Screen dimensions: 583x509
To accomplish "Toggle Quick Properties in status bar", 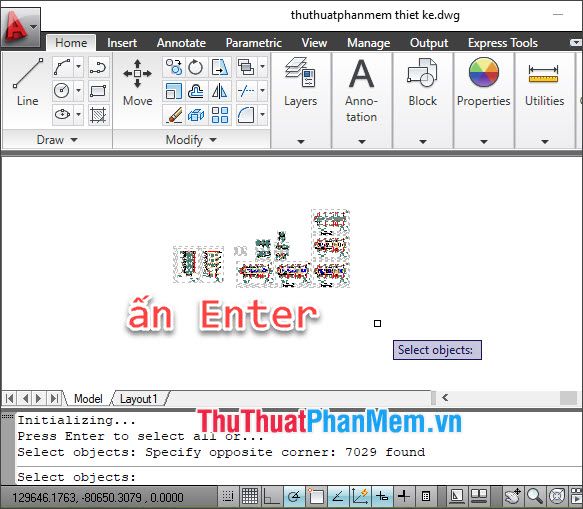I will pyautogui.click(x=426, y=496).
